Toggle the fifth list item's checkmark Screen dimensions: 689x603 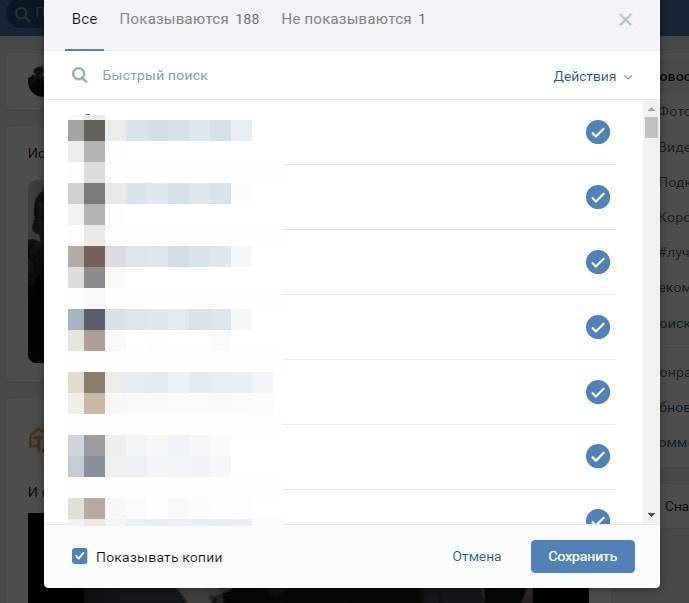[598, 392]
